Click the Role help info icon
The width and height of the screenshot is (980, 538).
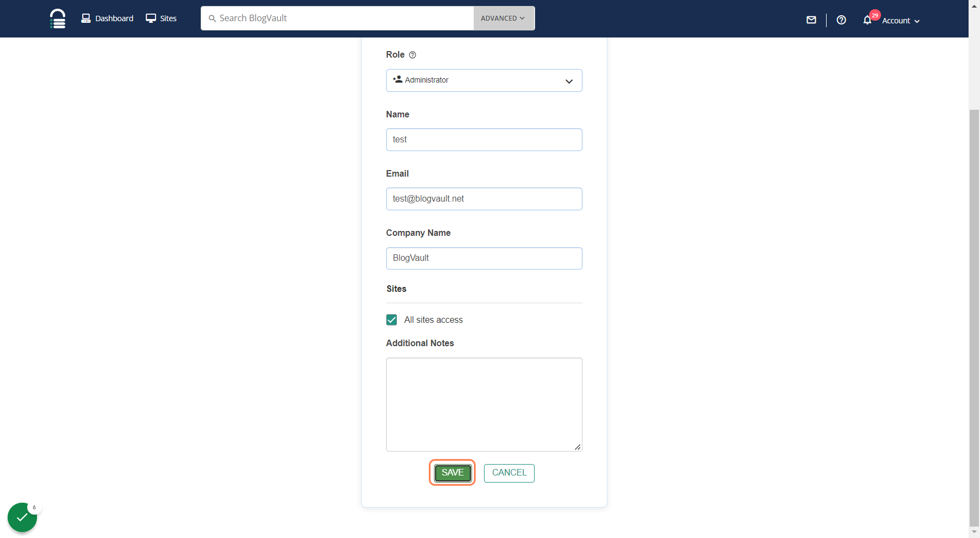point(412,55)
